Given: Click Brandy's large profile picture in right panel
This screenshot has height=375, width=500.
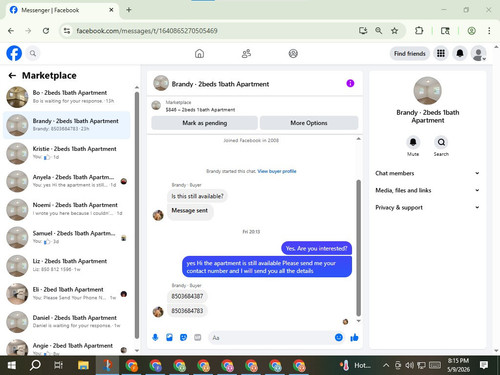Looking at the screenshot, I should click(x=427, y=91).
